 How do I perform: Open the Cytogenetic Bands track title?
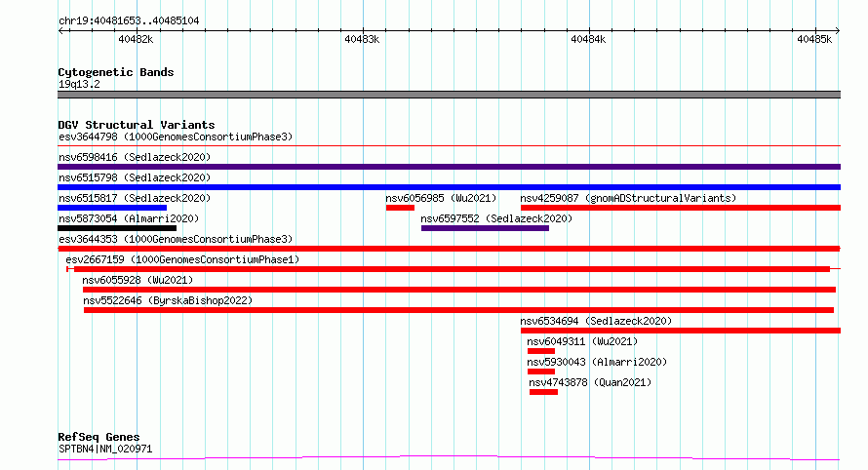[116, 72]
